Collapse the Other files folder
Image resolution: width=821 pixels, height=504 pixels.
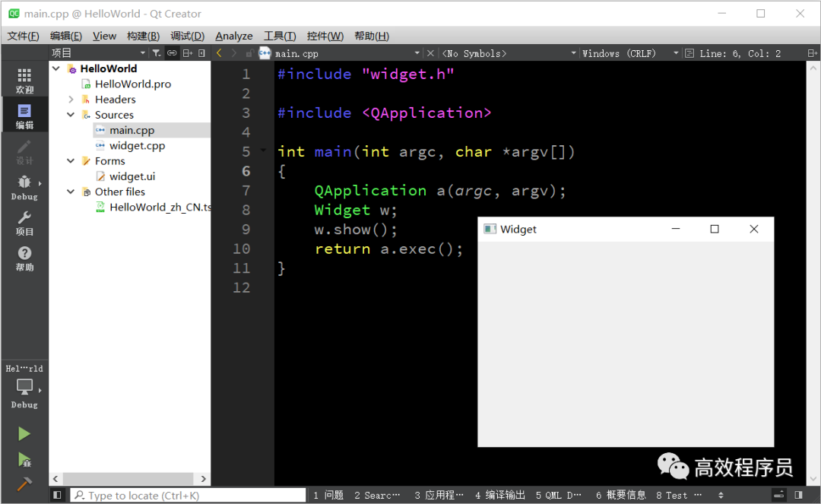click(x=71, y=192)
